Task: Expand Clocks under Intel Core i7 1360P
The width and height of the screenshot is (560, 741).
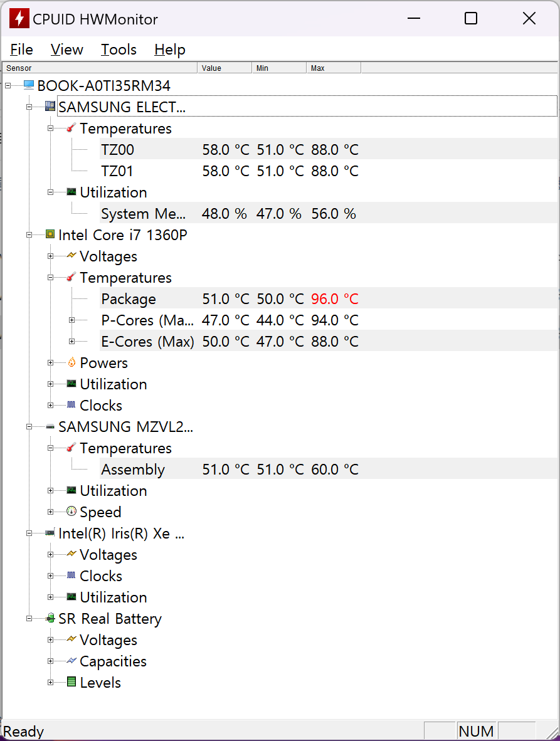Action: pyautogui.click(x=51, y=406)
